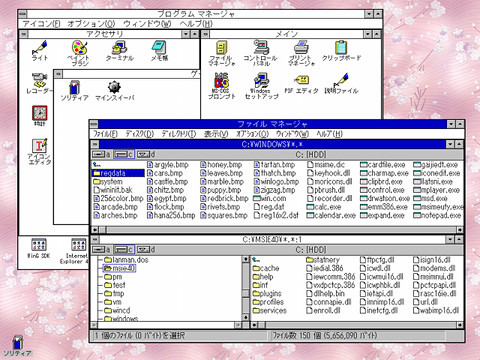Open the ウィンドウ(W) menu in Program Manager
The height and width of the screenshot is (360, 480).
(x=147, y=24)
